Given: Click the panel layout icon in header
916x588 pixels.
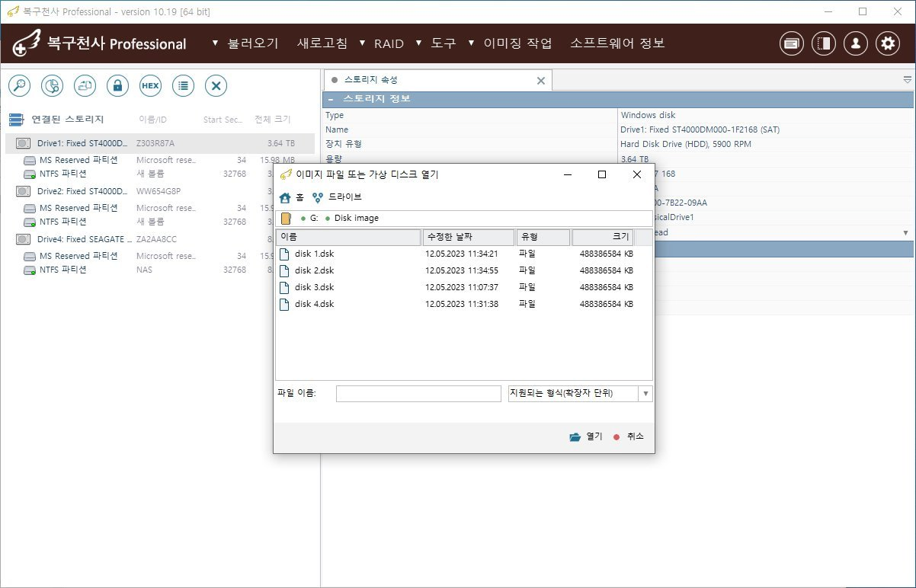Looking at the screenshot, I should (824, 43).
